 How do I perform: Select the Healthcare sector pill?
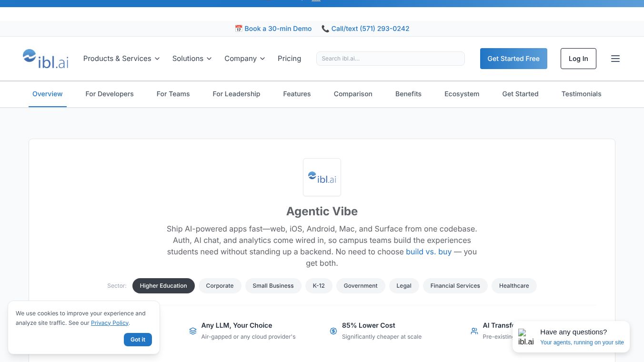click(514, 286)
